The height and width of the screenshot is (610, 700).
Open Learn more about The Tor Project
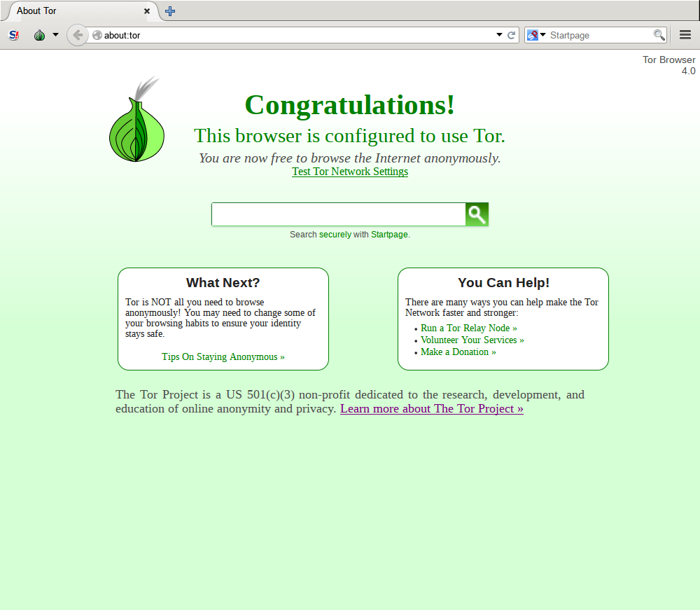coord(432,408)
